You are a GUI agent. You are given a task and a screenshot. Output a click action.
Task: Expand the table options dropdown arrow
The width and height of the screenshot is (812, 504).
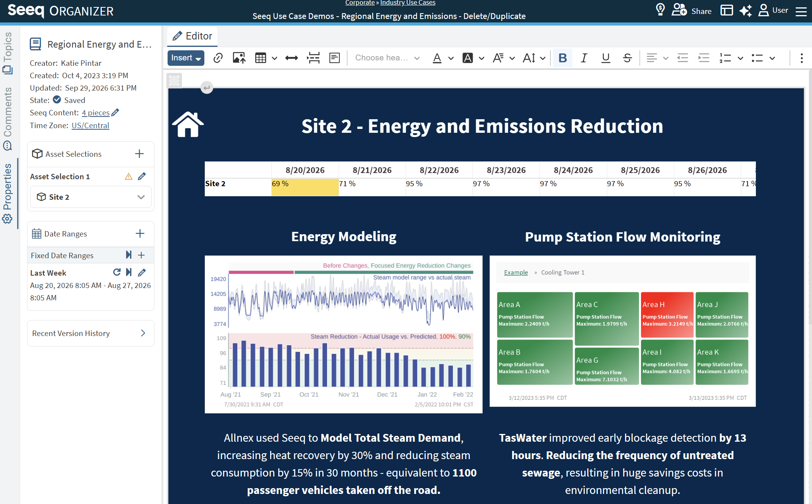pyautogui.click(x=274, y=58)
